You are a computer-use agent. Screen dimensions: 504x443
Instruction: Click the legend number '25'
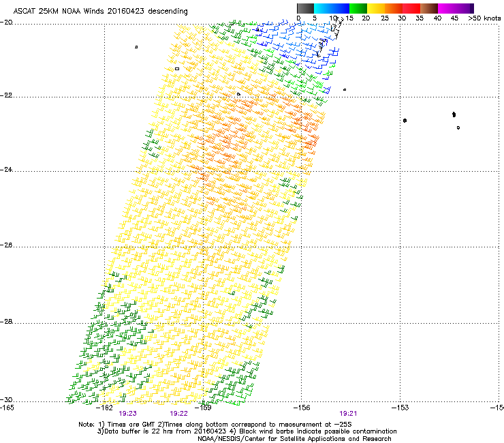click(x=385, y=18)
